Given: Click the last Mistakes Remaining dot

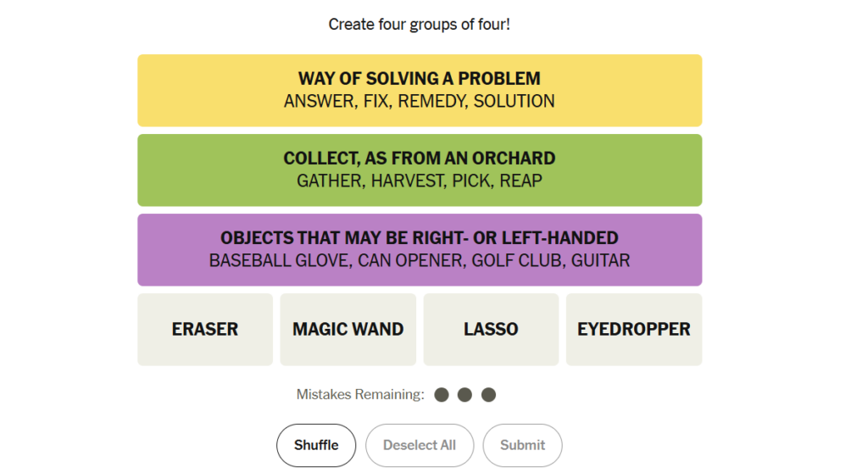Looking at the screenshot, I should click(488, 395).
